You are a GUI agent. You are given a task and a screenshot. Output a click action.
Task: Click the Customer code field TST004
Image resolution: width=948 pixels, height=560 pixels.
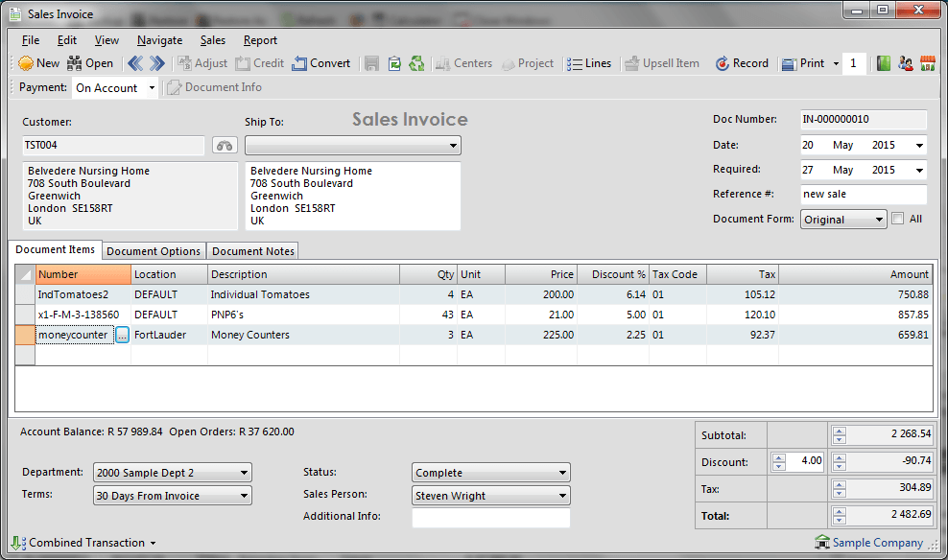pos(113,146)
